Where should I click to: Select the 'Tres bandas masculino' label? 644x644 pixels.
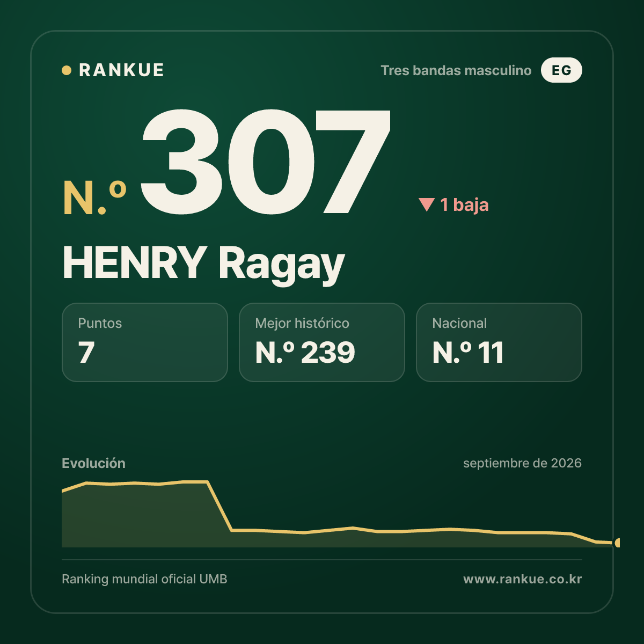pos(456,70)
